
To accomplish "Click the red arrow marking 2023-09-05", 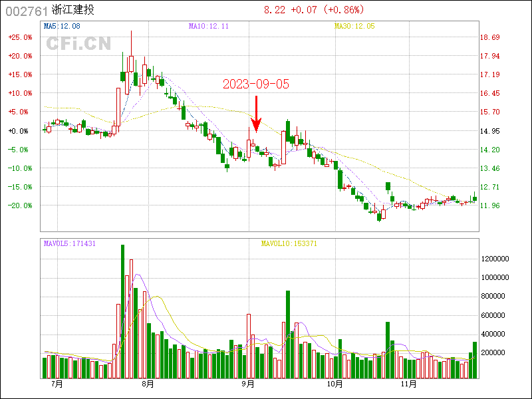I will click(256, 114).
